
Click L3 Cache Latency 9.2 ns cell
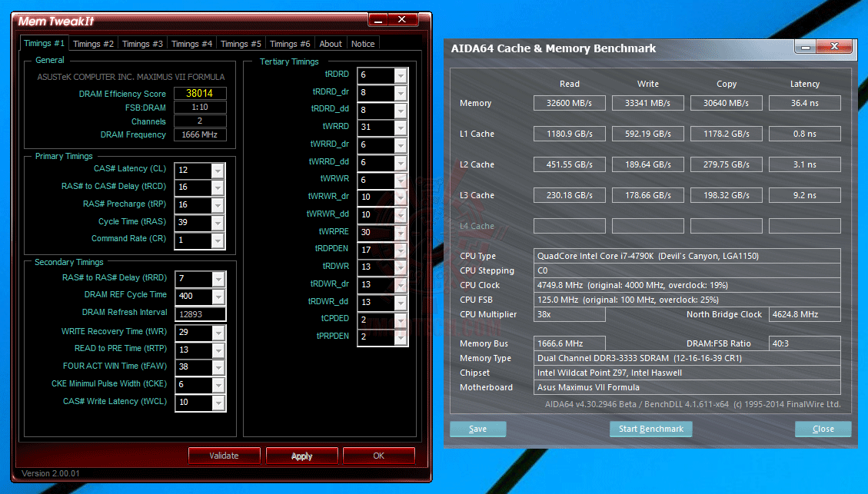pyautogui.click(x=805, y=195)
